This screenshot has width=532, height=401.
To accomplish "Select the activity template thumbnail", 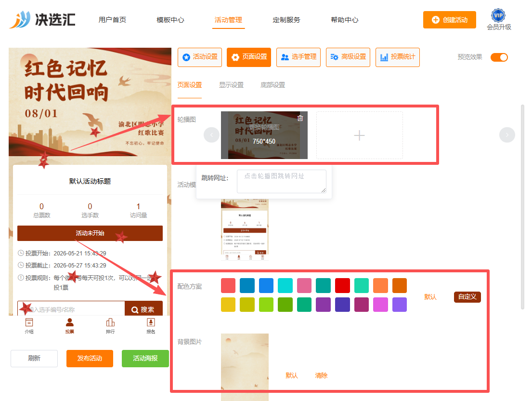I will click(x=245, y=230).
